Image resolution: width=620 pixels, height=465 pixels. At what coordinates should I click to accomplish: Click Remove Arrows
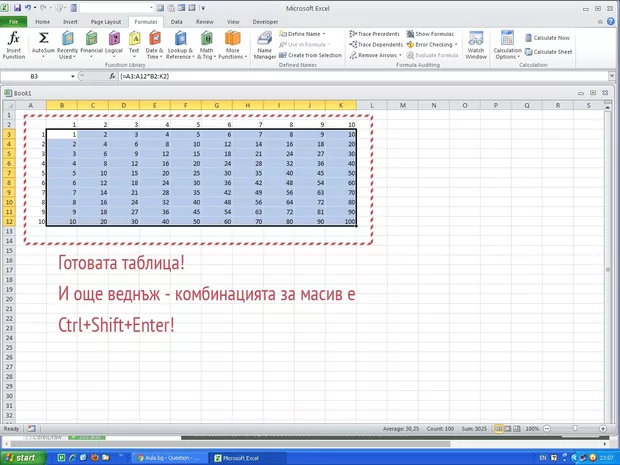373,55
